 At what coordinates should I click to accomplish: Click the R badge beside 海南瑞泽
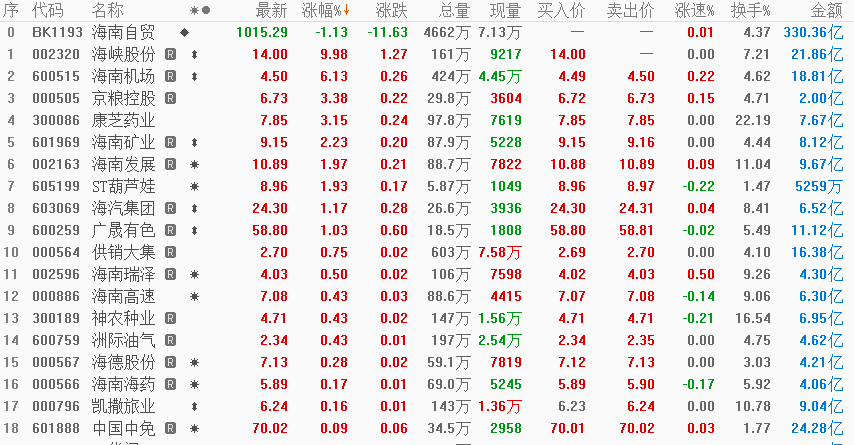coord(170,274)
